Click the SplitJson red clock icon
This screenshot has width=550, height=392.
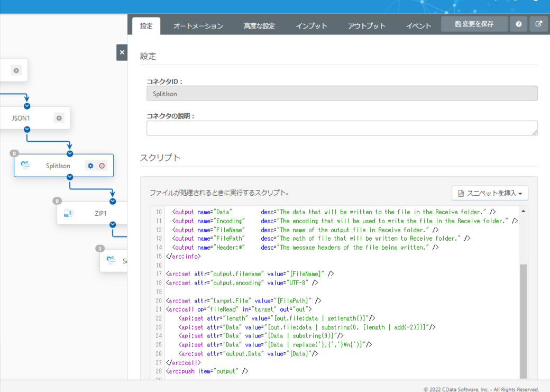[102, 166]
